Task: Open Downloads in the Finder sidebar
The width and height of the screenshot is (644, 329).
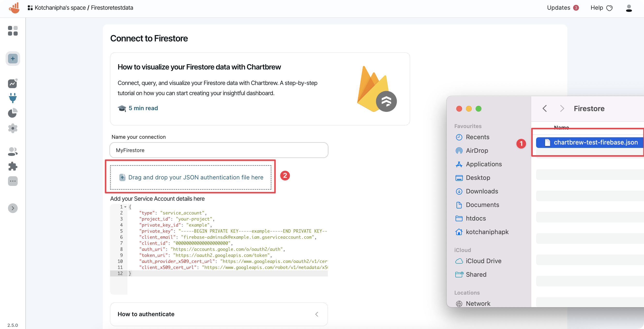Action: pos(482,191)
